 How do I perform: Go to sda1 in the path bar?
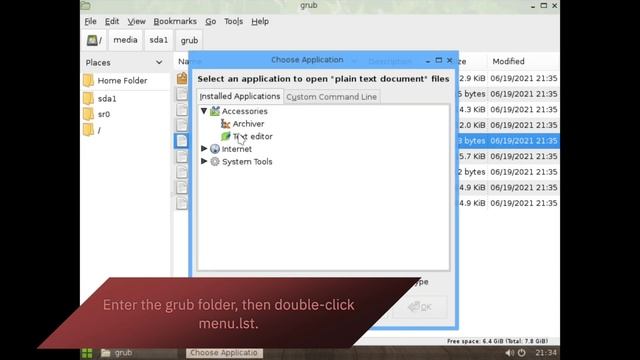159,40
